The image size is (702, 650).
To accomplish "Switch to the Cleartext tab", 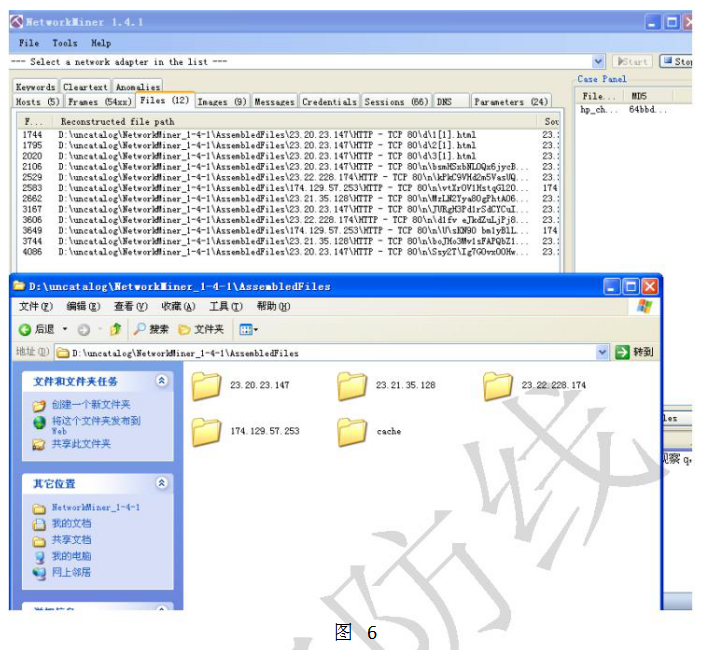I will pos(85,86).
